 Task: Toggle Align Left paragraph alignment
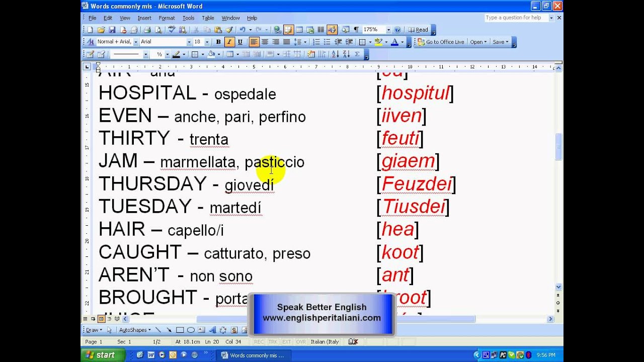tap(254, 42)
